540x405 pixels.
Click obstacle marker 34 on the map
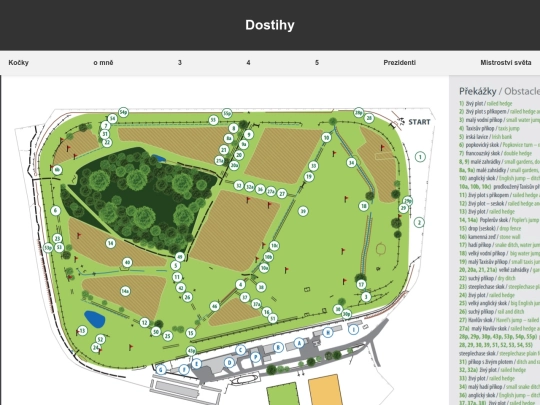point(351,162)
